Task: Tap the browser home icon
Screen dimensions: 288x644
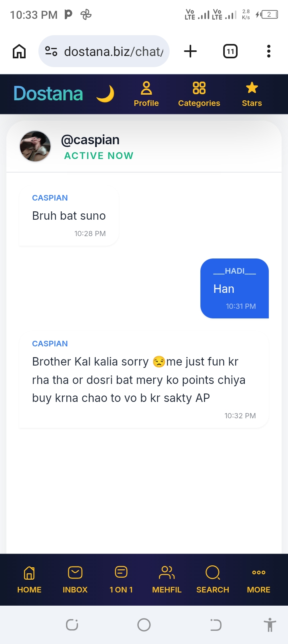Action: tap(19, 51)
